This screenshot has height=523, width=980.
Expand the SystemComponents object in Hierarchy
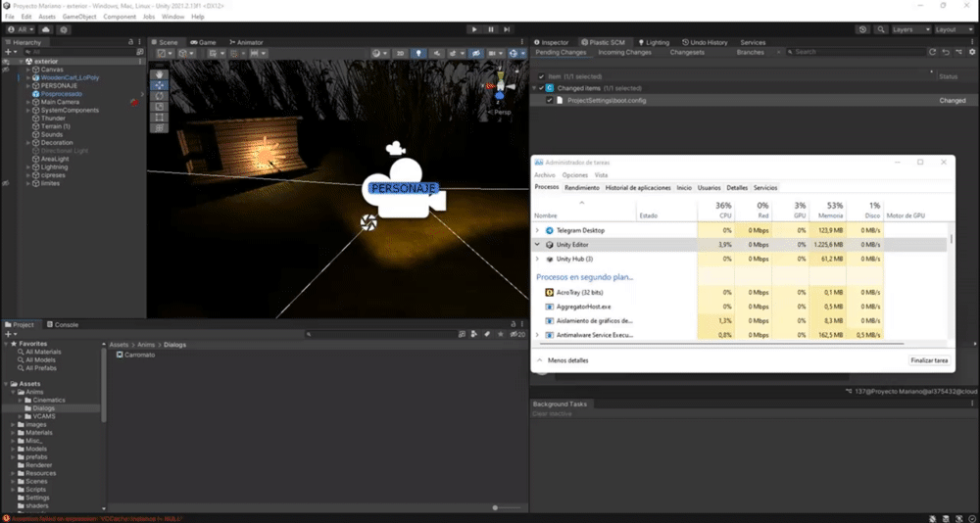[26, 110]
